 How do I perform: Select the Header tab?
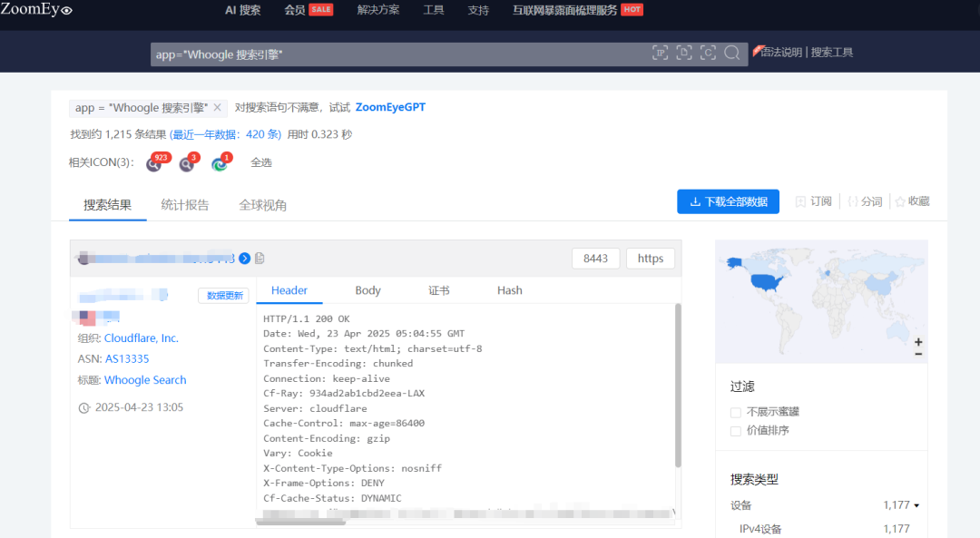point(289,290)
